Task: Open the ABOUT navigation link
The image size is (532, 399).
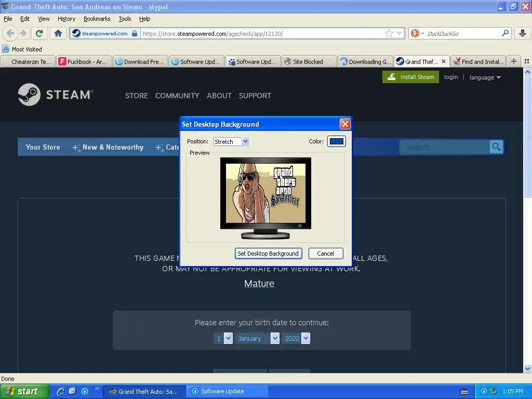Action: (219, 96)
